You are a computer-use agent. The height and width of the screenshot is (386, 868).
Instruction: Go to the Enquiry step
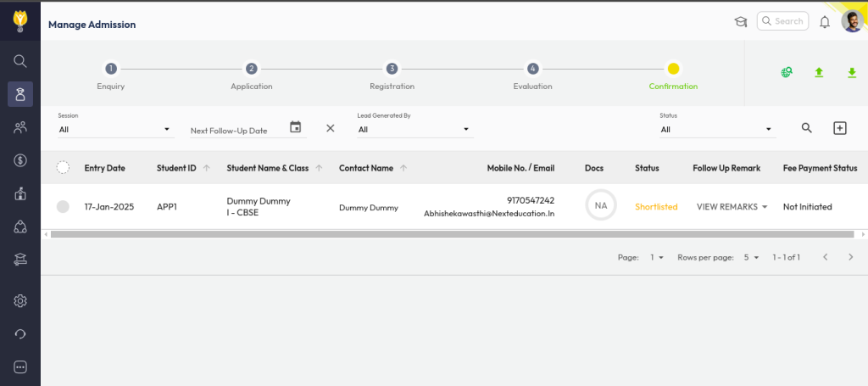coord(111,69)
